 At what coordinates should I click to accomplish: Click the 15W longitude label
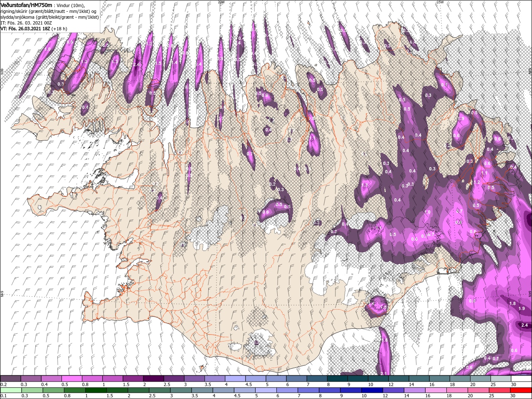pyautogui.click(x=440, y=2)
